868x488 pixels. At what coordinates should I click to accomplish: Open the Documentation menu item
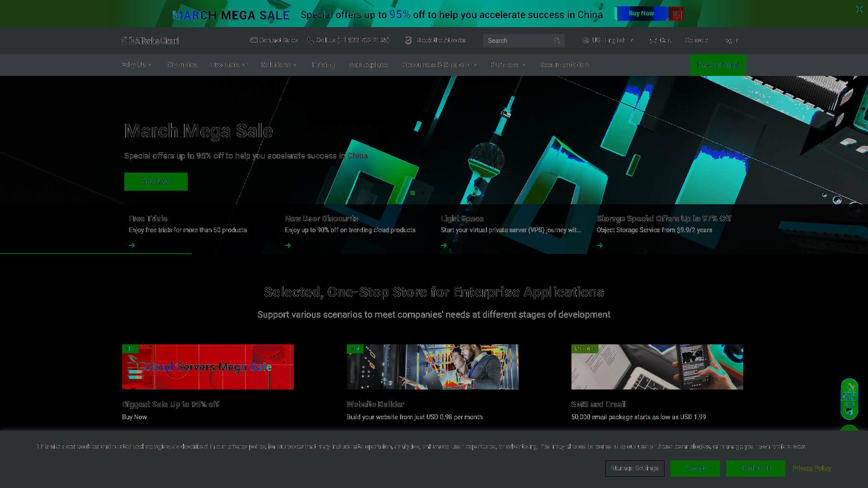click(x=564, y=65)
